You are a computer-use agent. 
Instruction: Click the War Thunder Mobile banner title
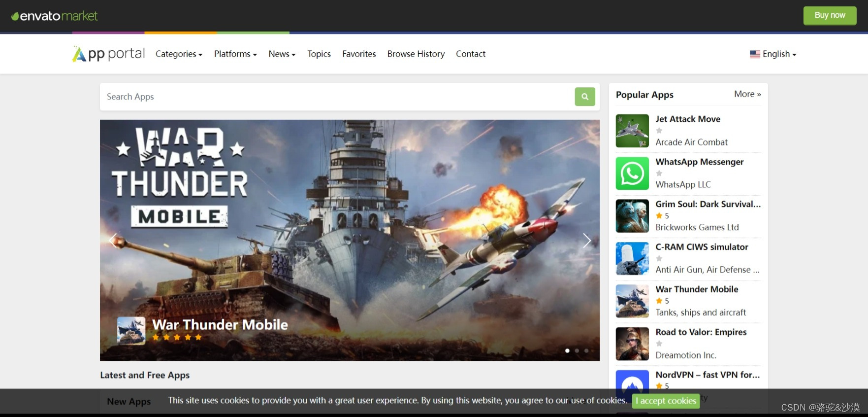[220, 325]
